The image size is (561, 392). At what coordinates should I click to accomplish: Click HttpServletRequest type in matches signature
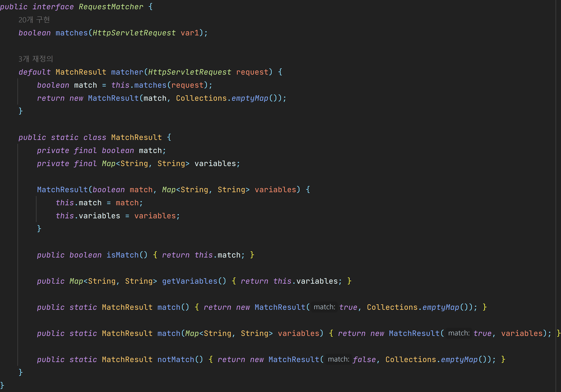click(134, 33)
